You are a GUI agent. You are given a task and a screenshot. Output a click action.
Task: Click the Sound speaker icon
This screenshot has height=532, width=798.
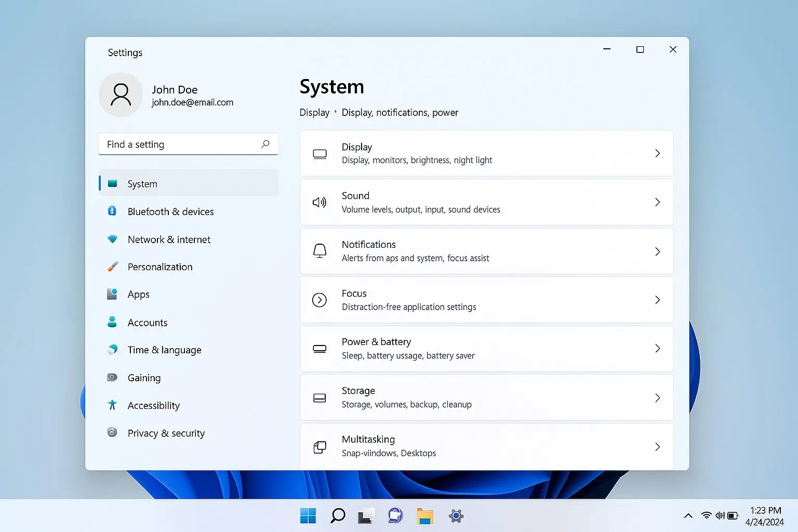click(320, 202)
